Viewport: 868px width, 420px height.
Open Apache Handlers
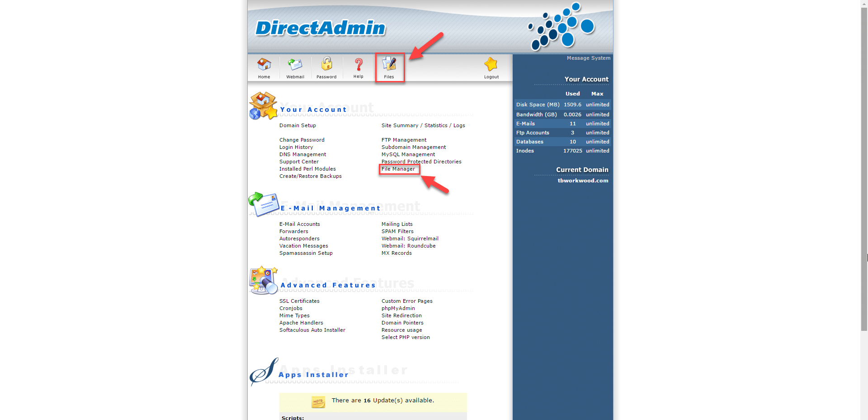pos(301,323)
